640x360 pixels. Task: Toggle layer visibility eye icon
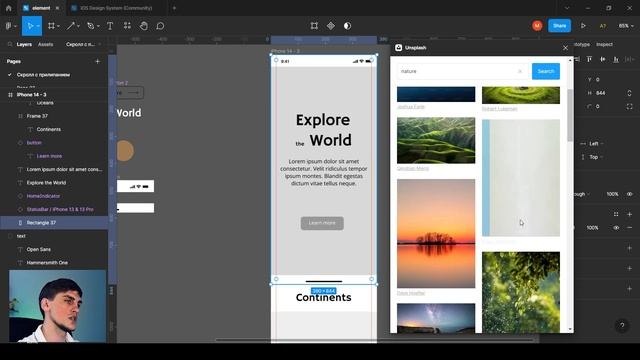pos(629,194)
